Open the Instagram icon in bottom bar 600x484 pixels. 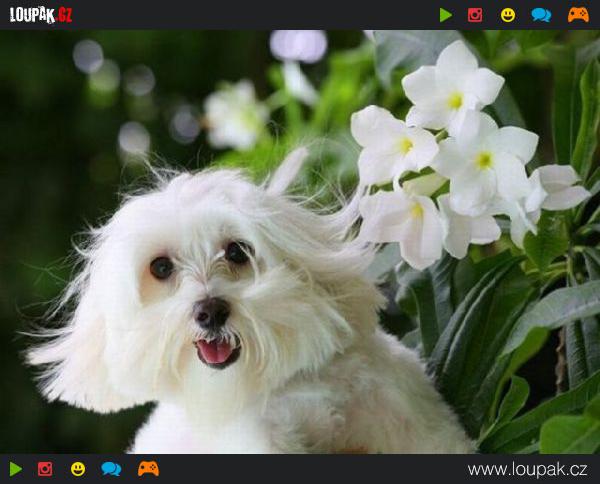tap(45, 469)
